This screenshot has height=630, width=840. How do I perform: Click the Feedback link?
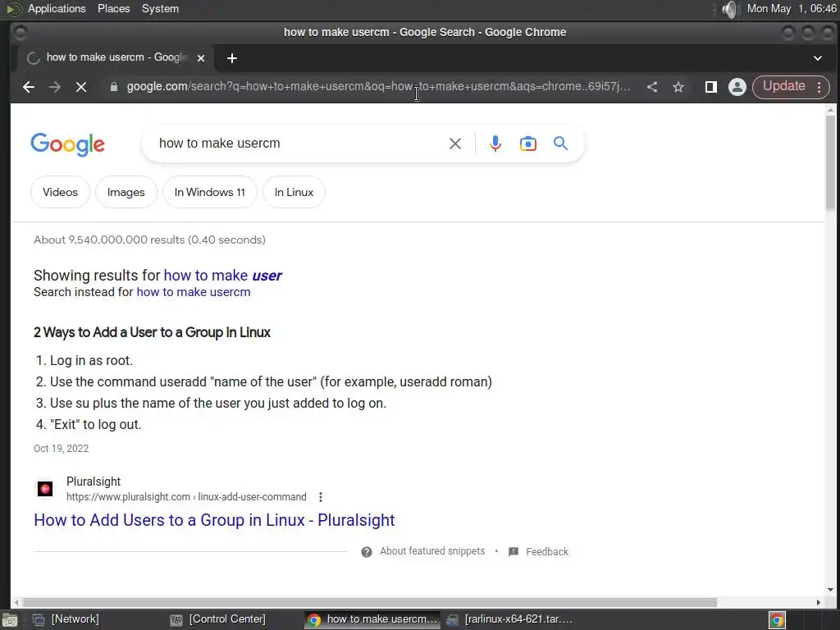tap(547, 552)
